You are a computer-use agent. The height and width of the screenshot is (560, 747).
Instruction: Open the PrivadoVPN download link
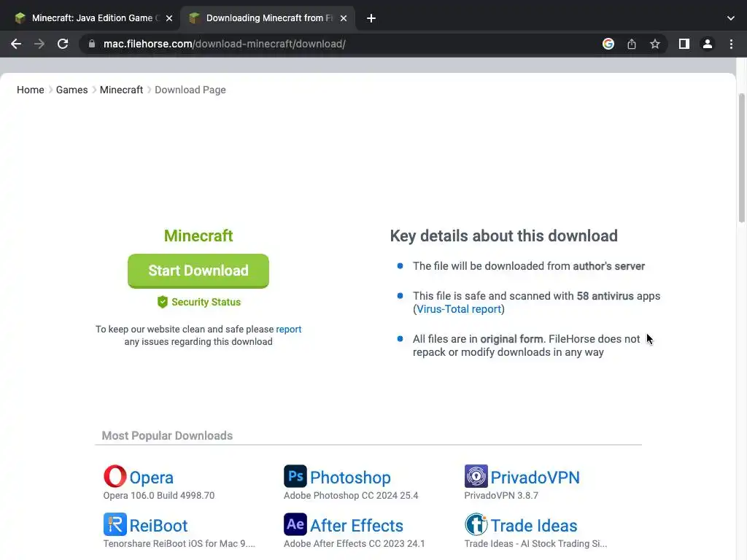[535, 478]
